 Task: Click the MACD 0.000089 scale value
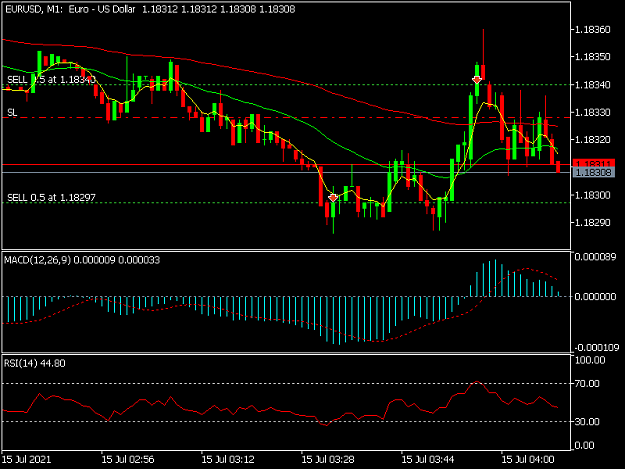coord(595,257)
